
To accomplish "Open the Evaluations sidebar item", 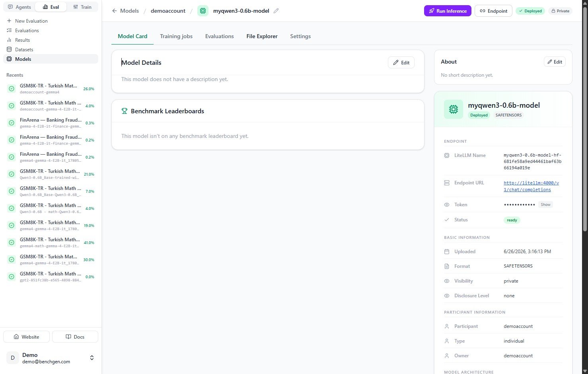I will click(51, 30).
